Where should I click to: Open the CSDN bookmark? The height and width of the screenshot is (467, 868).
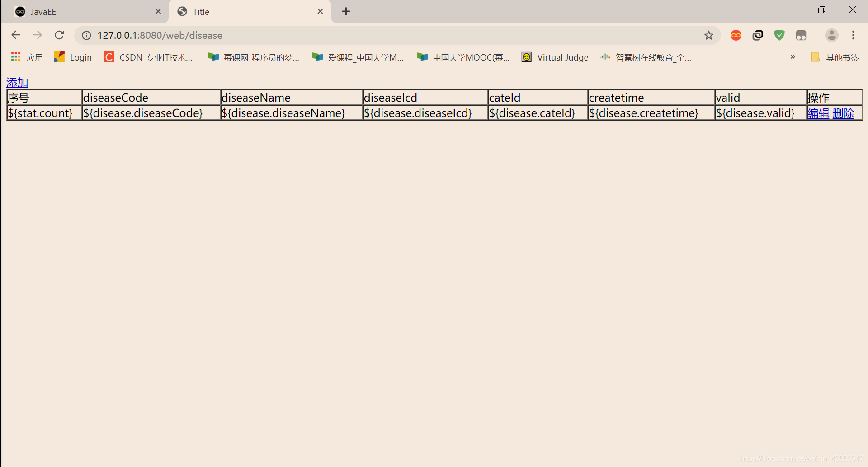click(148, 57)
